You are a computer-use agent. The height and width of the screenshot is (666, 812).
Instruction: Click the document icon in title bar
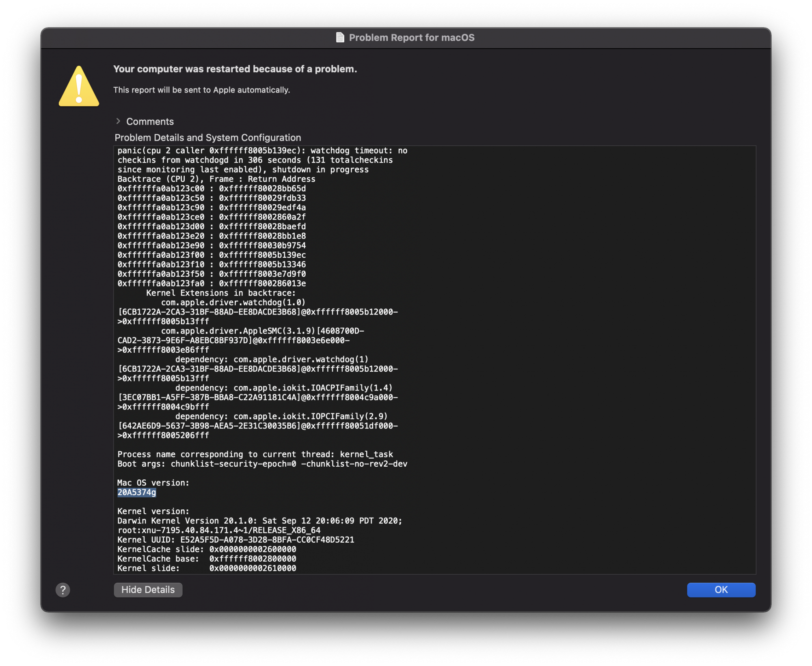pos(340,37)
